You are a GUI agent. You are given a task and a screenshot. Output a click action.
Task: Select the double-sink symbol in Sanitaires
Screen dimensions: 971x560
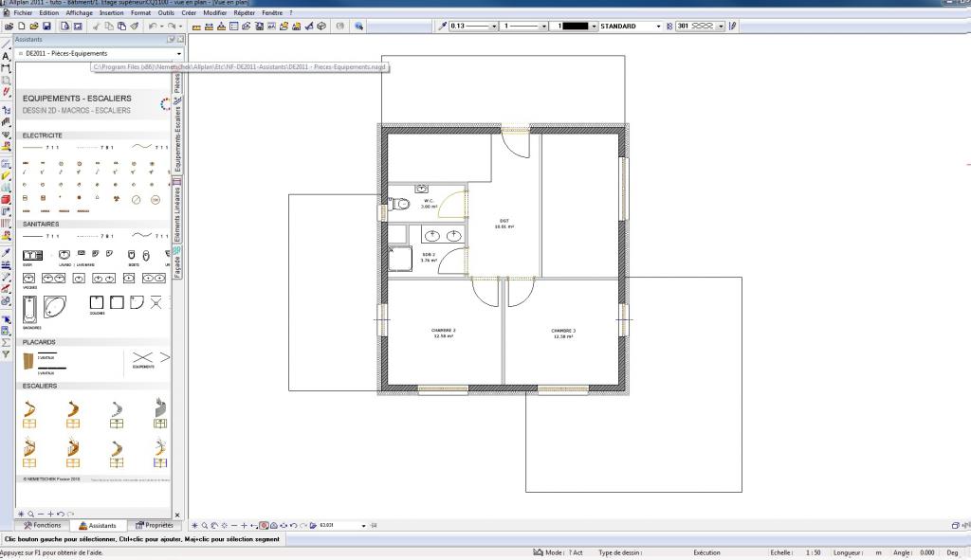tap(53, 279)
